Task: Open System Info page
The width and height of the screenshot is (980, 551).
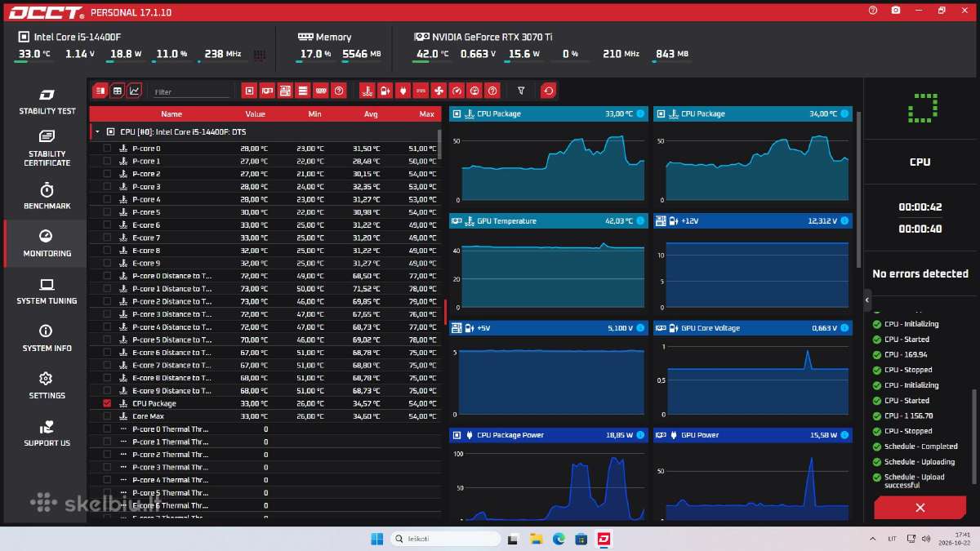Action: [47, 338]
